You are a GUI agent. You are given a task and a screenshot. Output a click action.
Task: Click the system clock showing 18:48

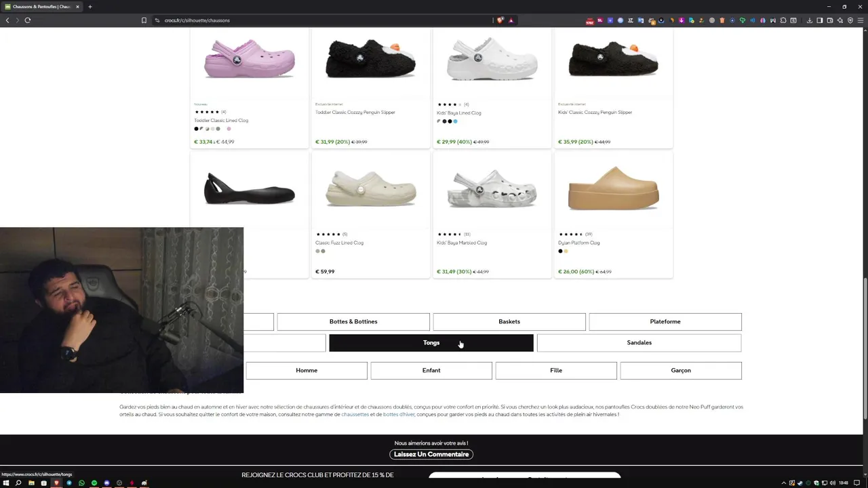[844, 483]
